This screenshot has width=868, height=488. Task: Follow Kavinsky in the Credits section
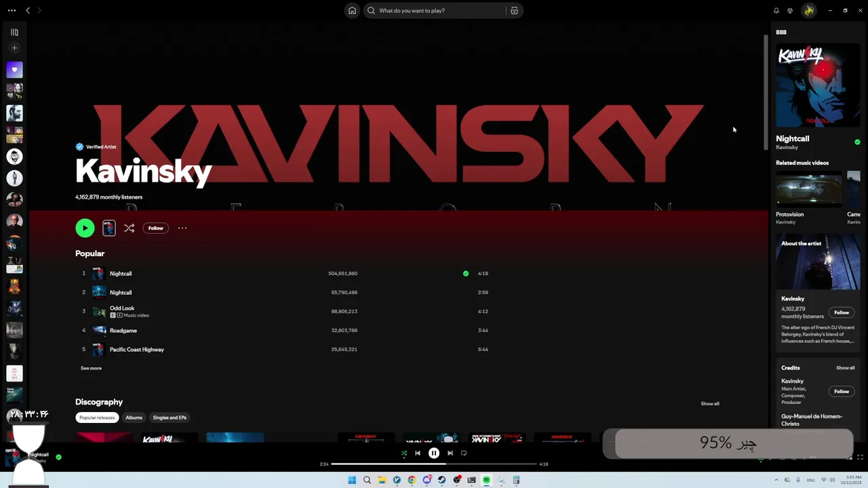pos(842,391)
